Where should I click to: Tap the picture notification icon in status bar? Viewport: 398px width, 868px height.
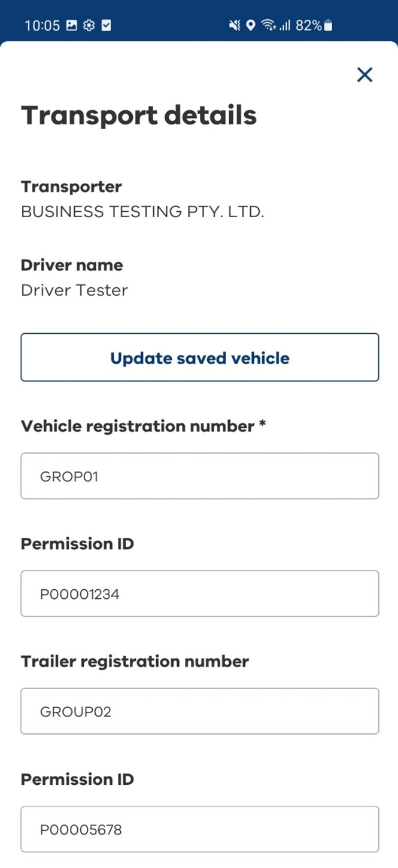pyautogui.click(x=71, y=25)
